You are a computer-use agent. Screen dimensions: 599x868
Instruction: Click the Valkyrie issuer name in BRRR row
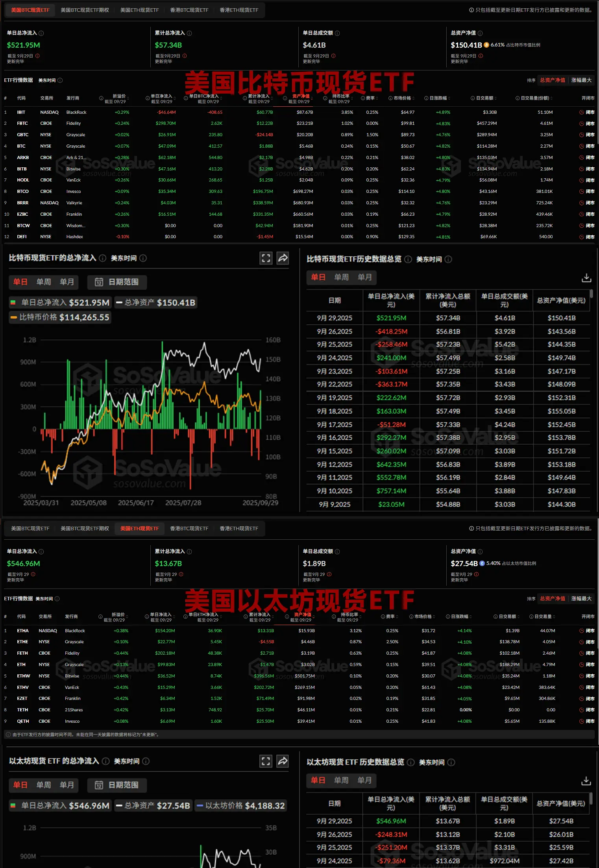point(74,203)
